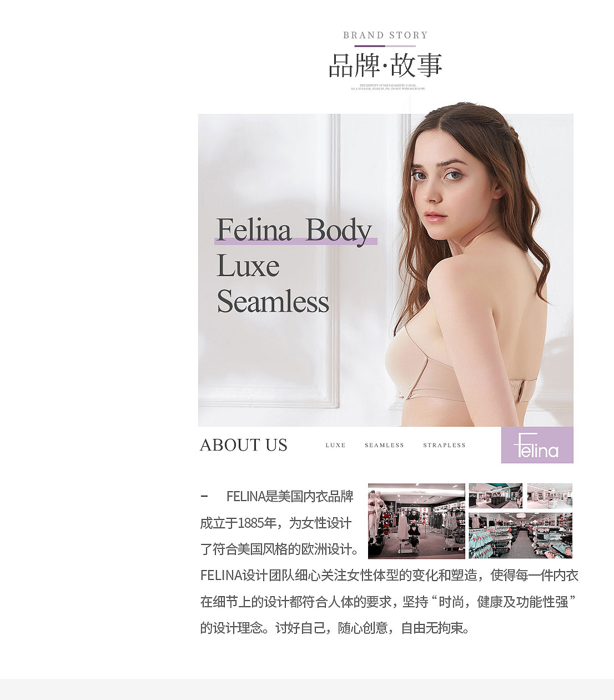Select the STRAPLESS label
The image size is (614, 700).
tap(444, 445)
